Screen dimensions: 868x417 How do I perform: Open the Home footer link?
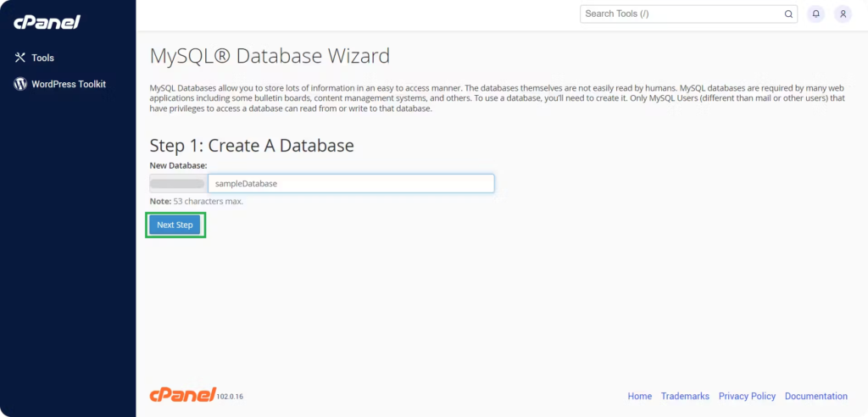[639, 397]
